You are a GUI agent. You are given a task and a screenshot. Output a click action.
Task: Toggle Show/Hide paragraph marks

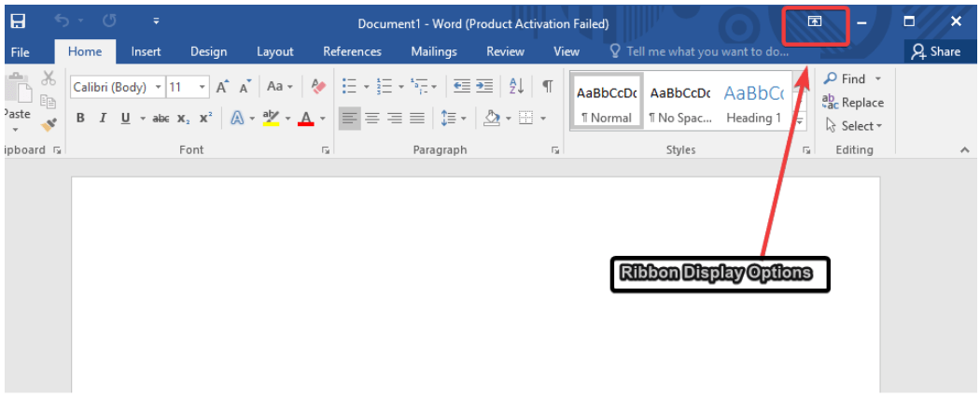[548, 86]
